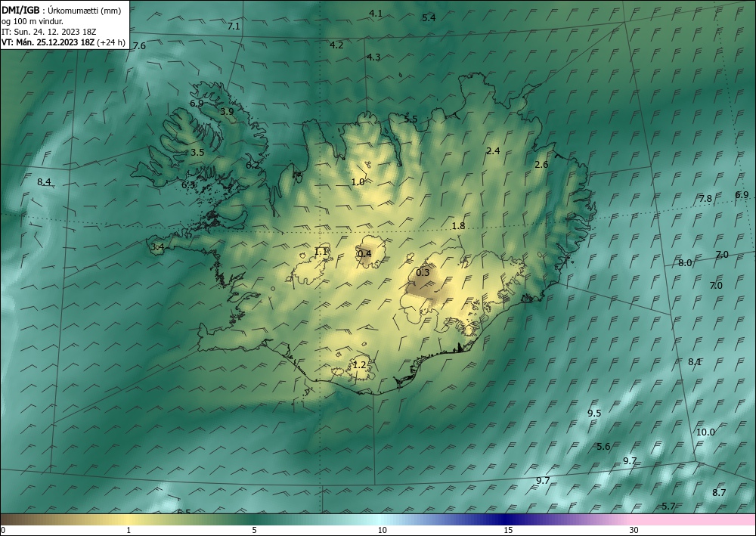Click the 10.0 value on the map
The image size is (756, 536).
tap(705, 432)
